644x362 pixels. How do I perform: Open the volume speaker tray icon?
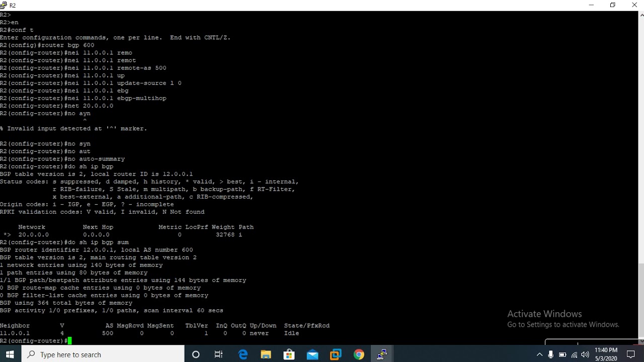click(x=585, y=354)
